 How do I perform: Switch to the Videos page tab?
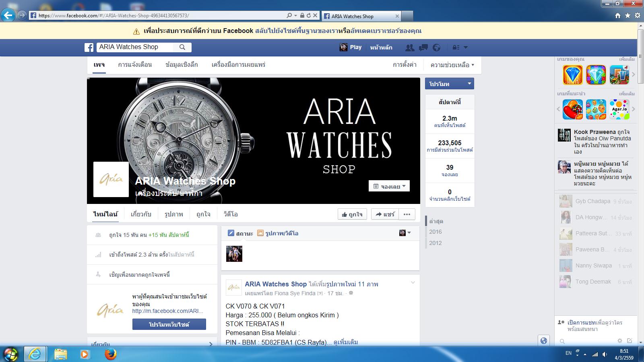pos(231,214)
